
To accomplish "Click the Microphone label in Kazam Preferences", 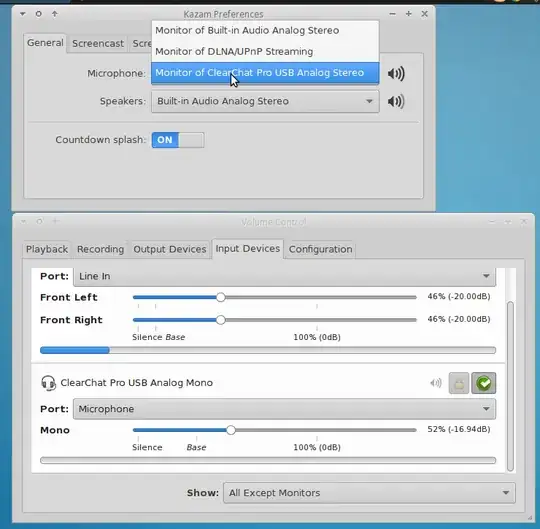I will point(116,74).
